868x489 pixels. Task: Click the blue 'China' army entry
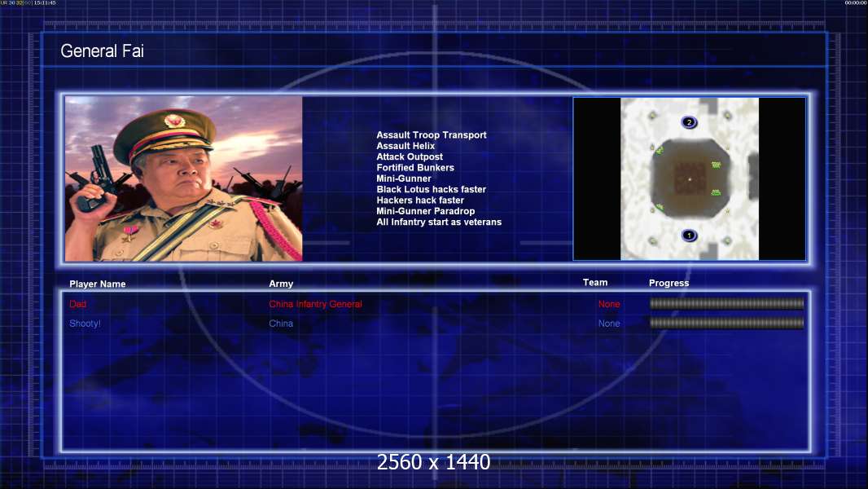(x=281, y=324)
